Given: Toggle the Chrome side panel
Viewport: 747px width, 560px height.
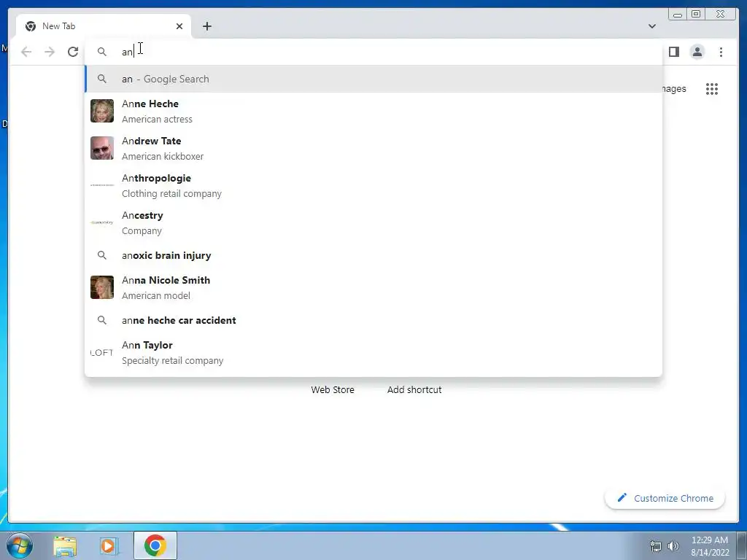Looking at the screenshot, I should click(673, 52).
